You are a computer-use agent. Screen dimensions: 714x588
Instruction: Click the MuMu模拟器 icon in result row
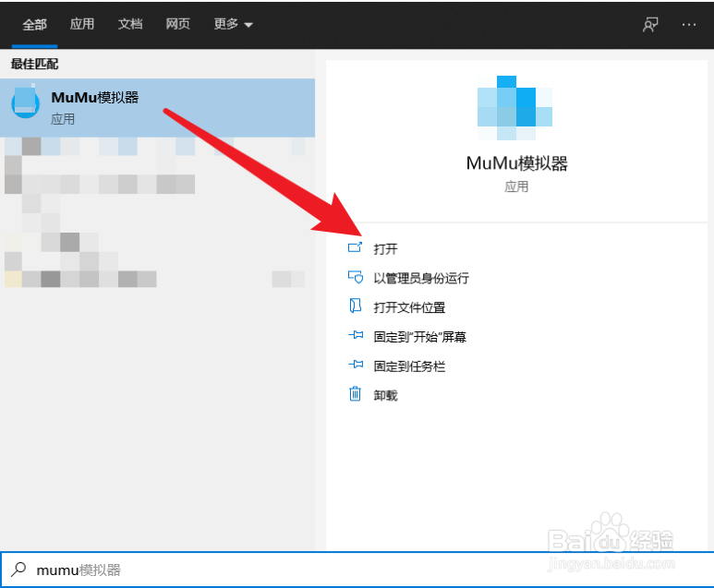(26, 101)
